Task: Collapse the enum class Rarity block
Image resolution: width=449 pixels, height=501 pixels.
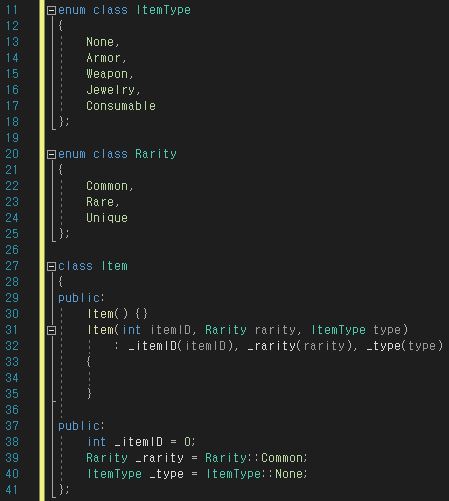Action: coord(51,154)
